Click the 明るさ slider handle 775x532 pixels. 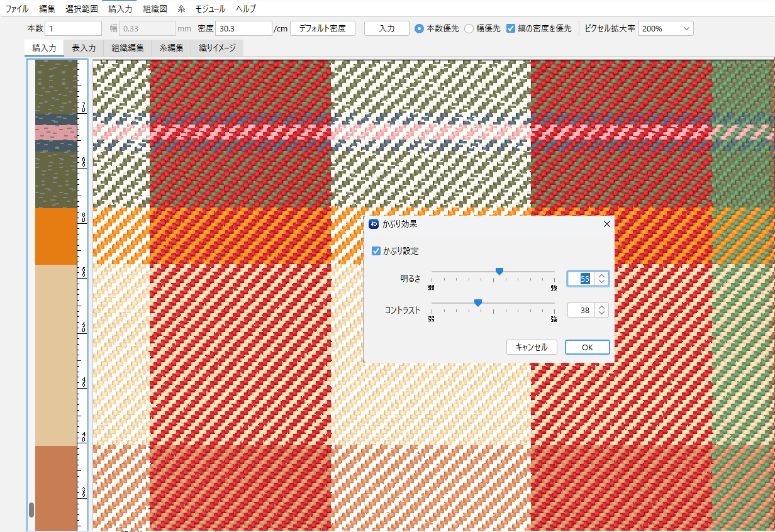click(499, 271)
